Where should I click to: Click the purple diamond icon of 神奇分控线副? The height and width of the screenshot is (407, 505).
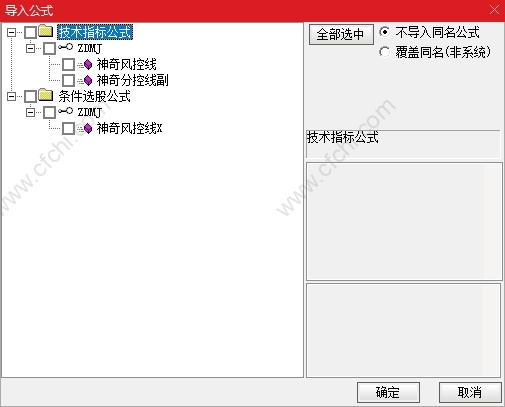[88, 80]
